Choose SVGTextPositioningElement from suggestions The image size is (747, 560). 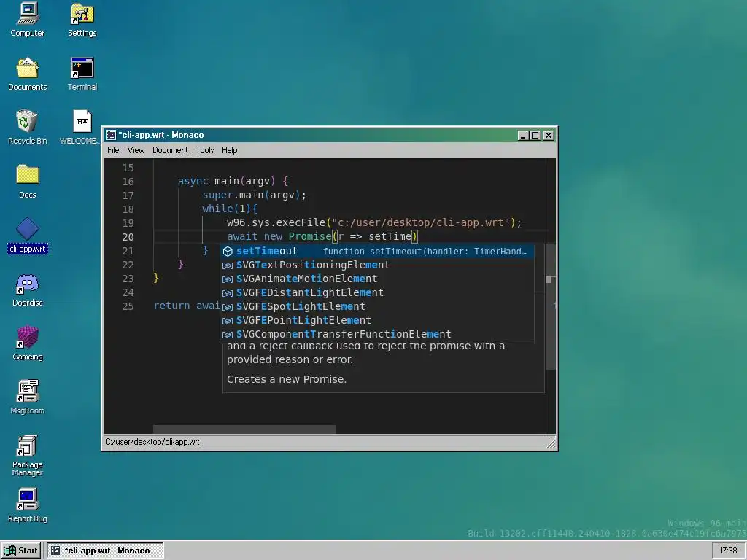[x=376, y=265]
